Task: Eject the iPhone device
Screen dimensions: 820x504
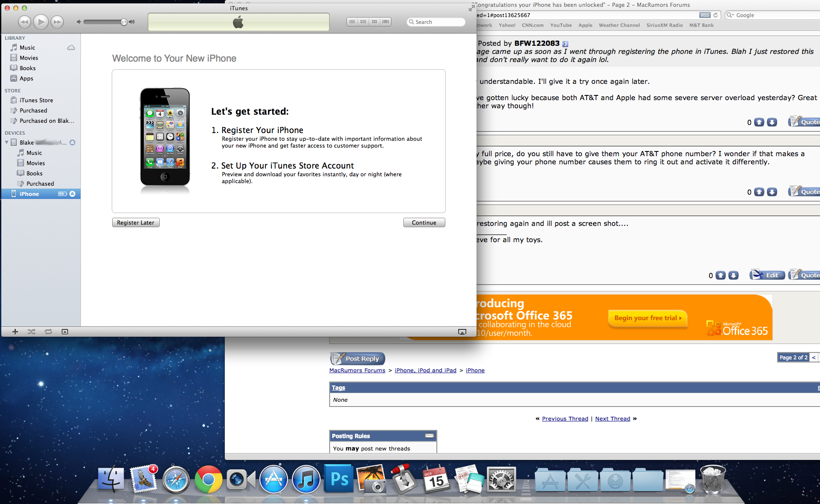Action: tap(72, 194)
